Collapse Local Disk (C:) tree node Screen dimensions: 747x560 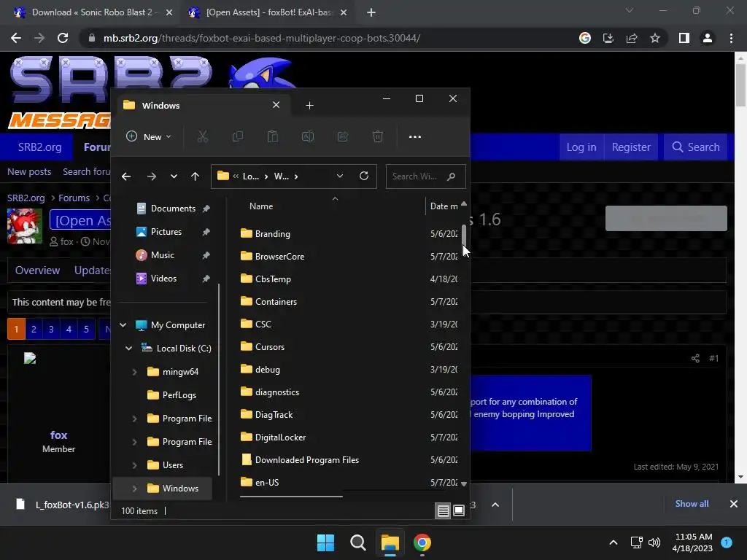click(x=128, y=348)
